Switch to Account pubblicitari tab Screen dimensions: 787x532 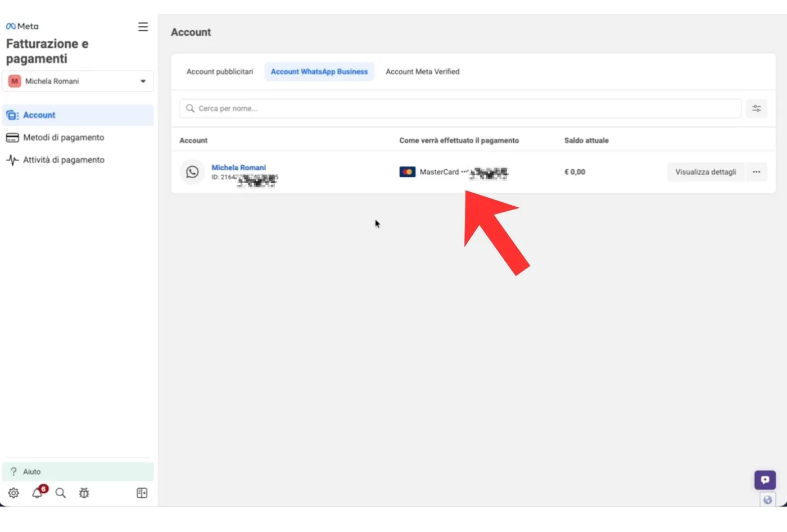(220, 71)
